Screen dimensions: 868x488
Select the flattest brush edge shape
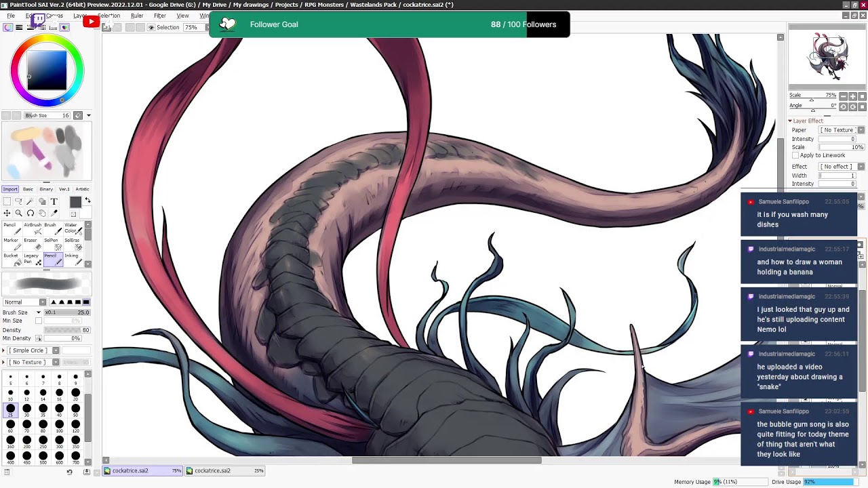pos(85,302)
